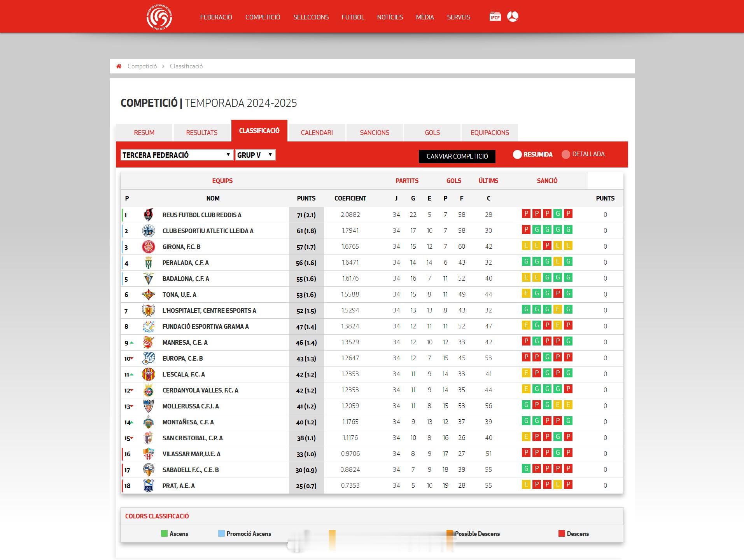Click the blue Promoció Ascens legend swatch

click(x=221, y=534)
